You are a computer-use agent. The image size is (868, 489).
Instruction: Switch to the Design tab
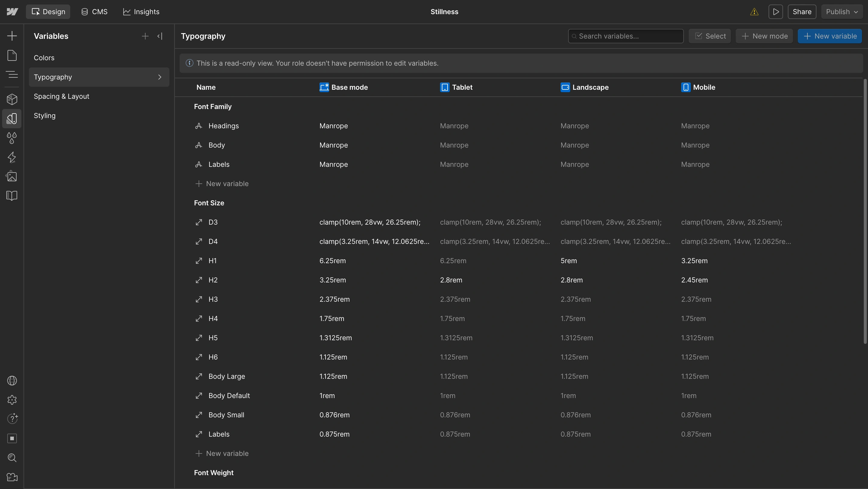pyautogui.click(x=48, y=12)
